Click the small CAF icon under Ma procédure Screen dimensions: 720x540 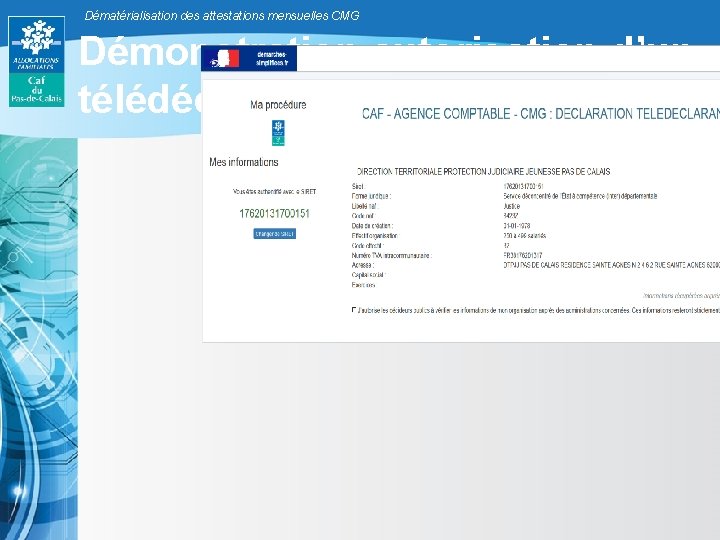pyautogui.click(x=278, y=133)
